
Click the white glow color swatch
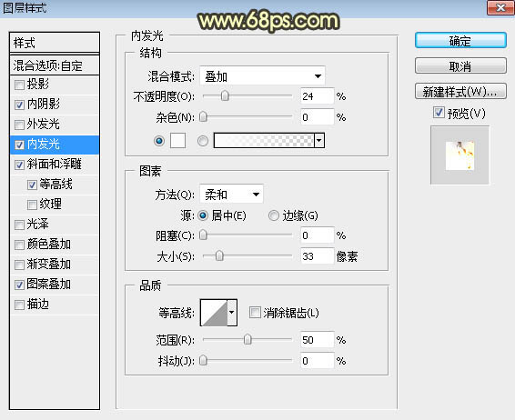[177, 141]
